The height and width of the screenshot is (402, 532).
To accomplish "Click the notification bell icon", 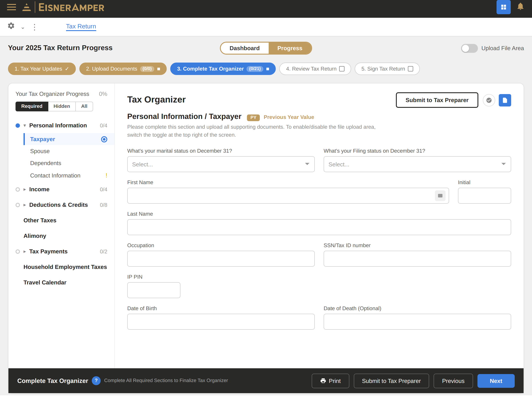I will 520,7.
